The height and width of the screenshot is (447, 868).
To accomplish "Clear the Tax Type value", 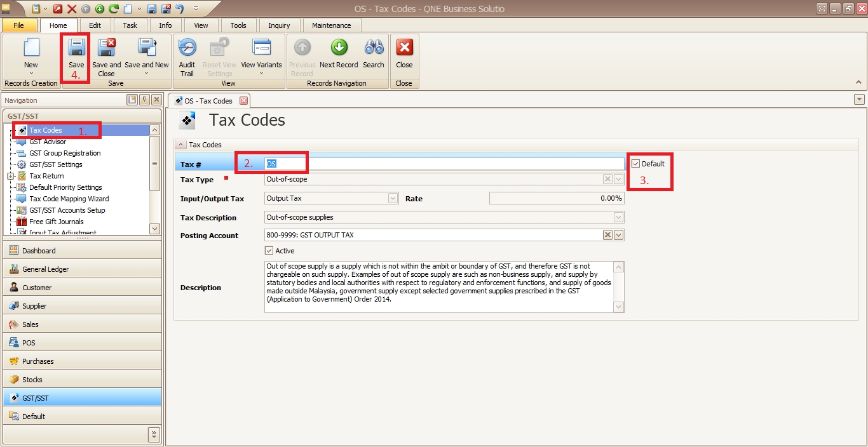I will [607, 180].
